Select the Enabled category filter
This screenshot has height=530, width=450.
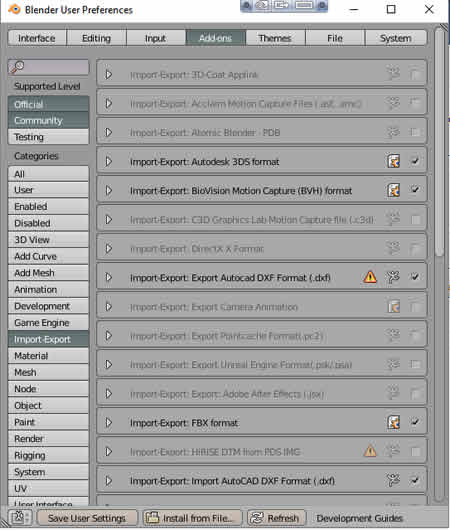tap(48, 206)
